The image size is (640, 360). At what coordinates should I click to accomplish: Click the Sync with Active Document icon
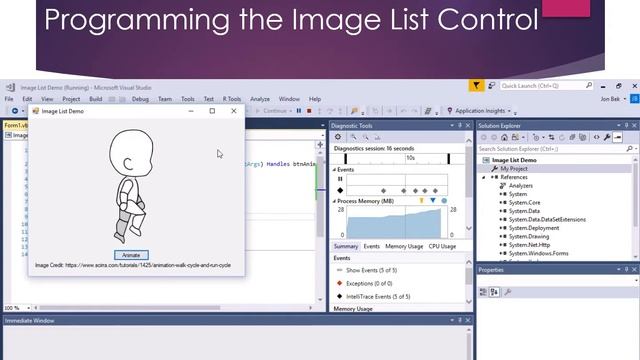coord(551,137)
